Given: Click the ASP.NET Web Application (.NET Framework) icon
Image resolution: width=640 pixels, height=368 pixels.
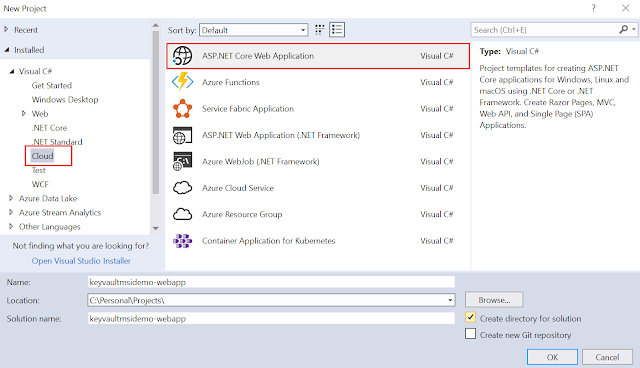Looking at the screenshot, I should (182, 135).
